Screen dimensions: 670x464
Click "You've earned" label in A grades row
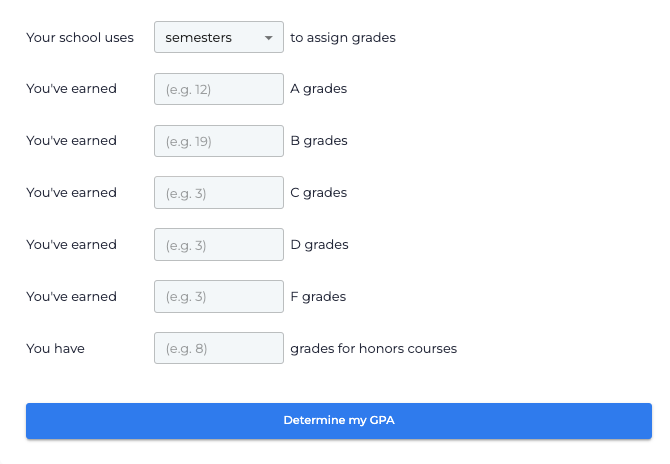[x=71, y=89]
